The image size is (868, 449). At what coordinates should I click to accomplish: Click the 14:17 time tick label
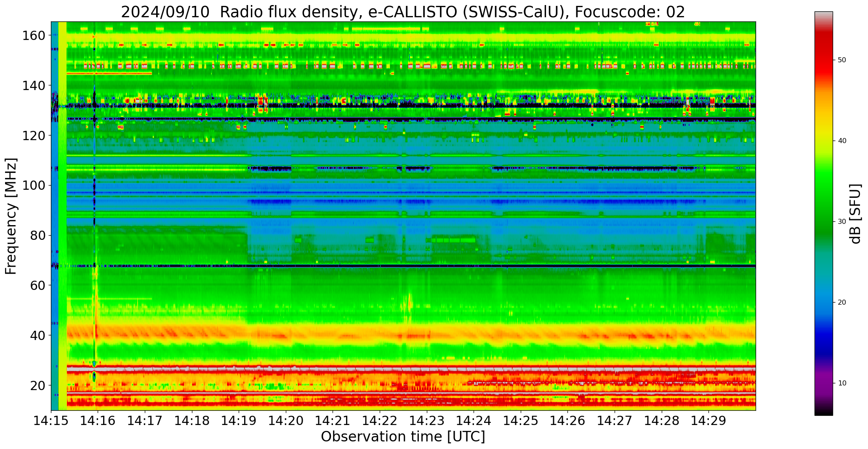145,420
